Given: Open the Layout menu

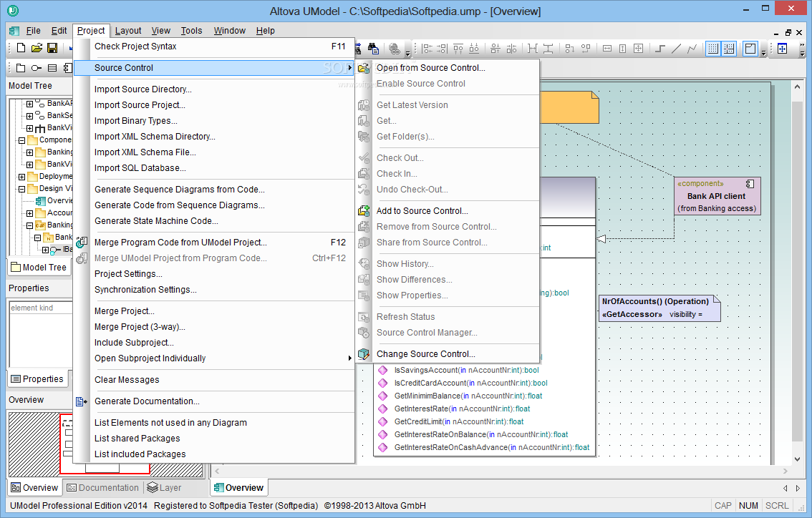Looking at the screenshot, I should (x=128, y=31).
